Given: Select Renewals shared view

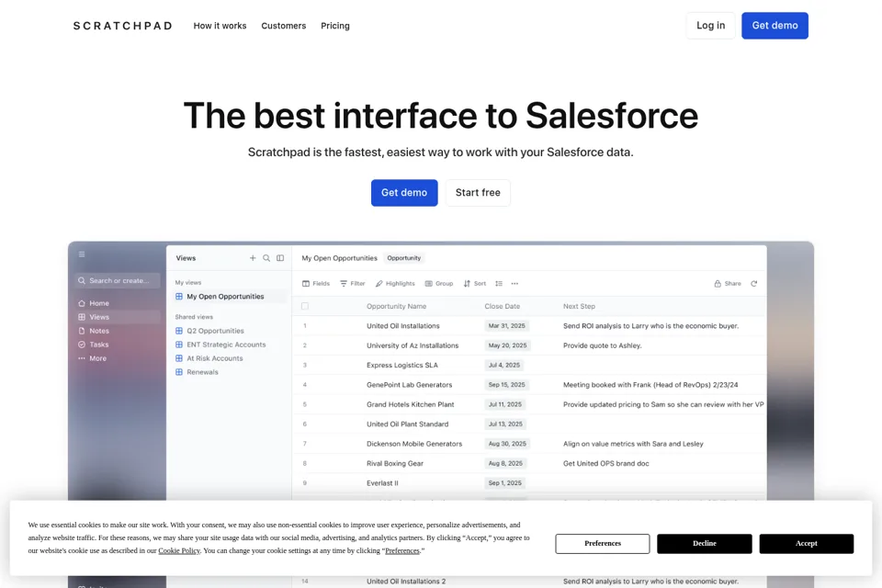Looking at the screenshot, I should (197, 372).
